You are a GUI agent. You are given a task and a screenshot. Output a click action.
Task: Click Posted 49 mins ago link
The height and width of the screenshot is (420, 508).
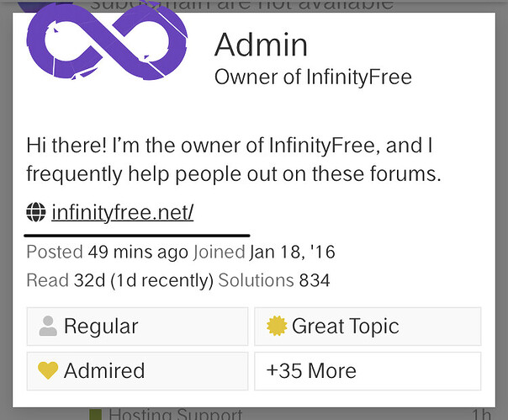[108, 252]
